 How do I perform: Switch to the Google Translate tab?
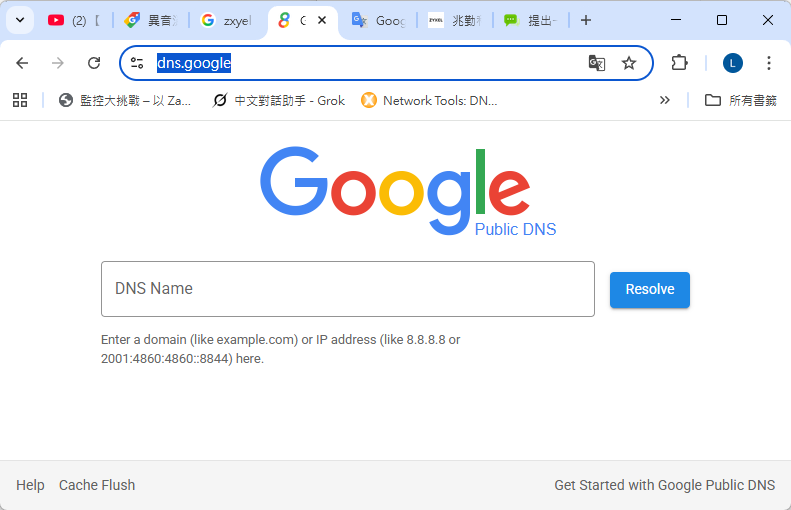click(x=378, y=20)
